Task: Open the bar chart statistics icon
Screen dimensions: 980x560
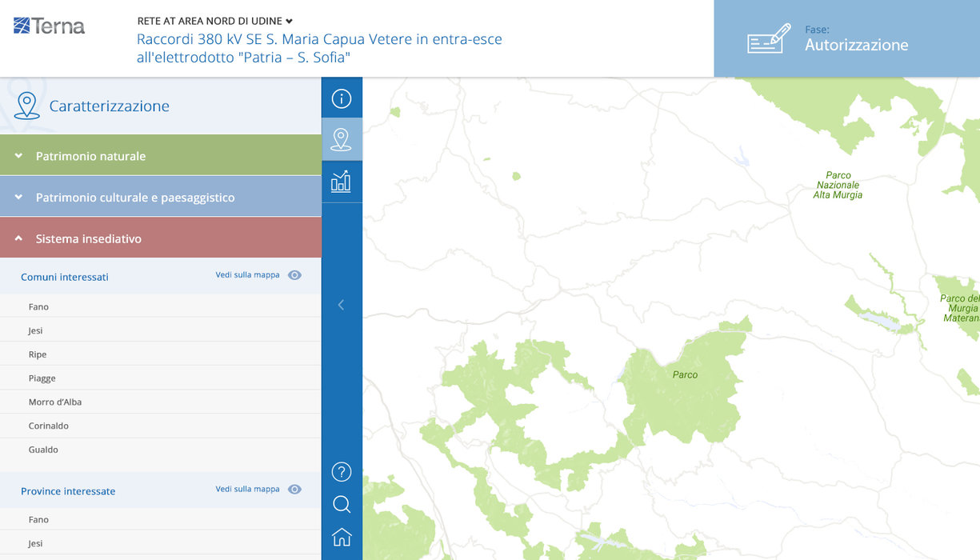Action: 342,182
